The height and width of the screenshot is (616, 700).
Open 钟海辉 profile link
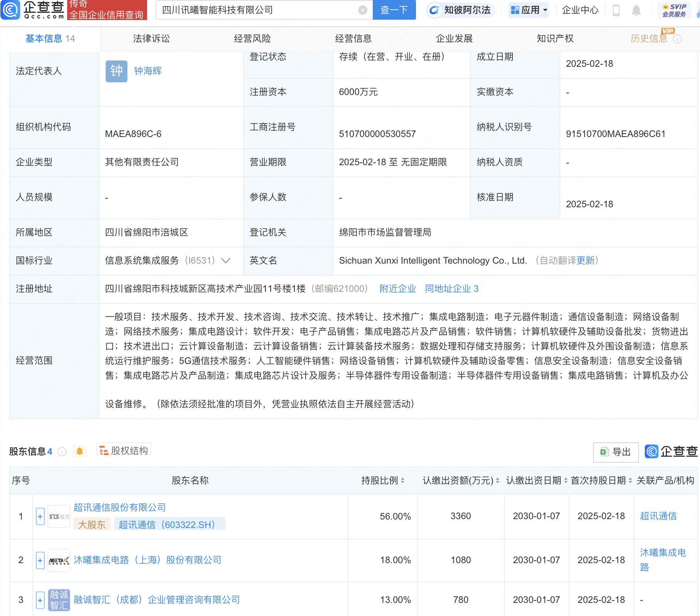(x=148, y=71)
